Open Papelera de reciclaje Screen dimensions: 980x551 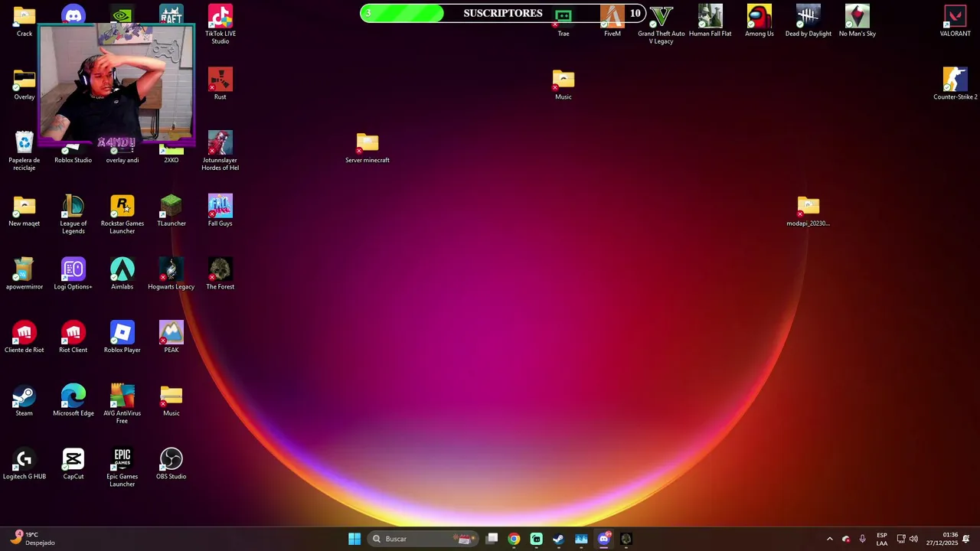[24, 151]
